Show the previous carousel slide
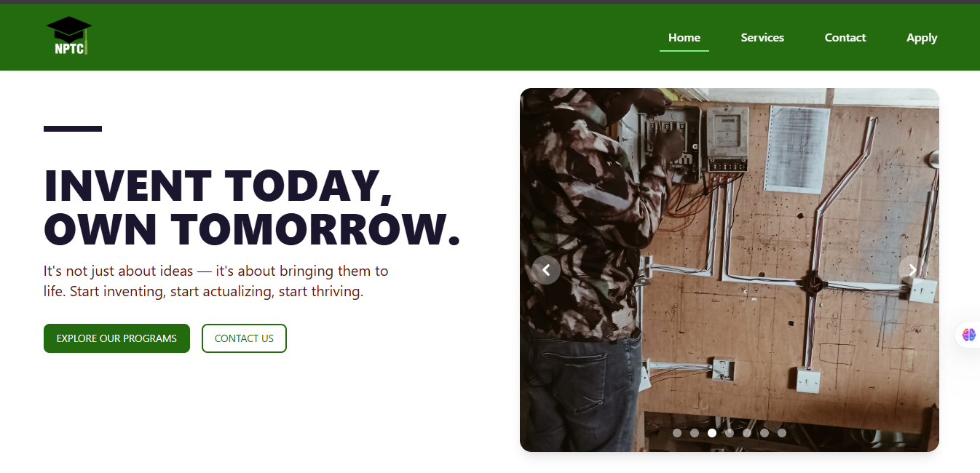Viewport: 980px width, 473px height. coord(546,270)
